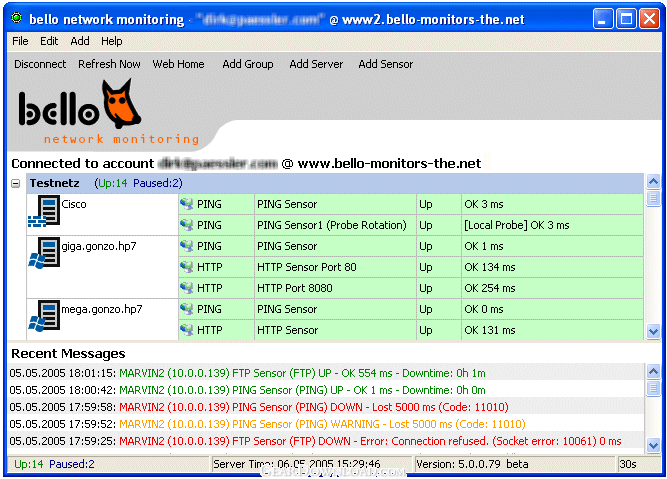Click the 17:59:52 PING WARNING message
Screen dimensions: 667x479
326,424
